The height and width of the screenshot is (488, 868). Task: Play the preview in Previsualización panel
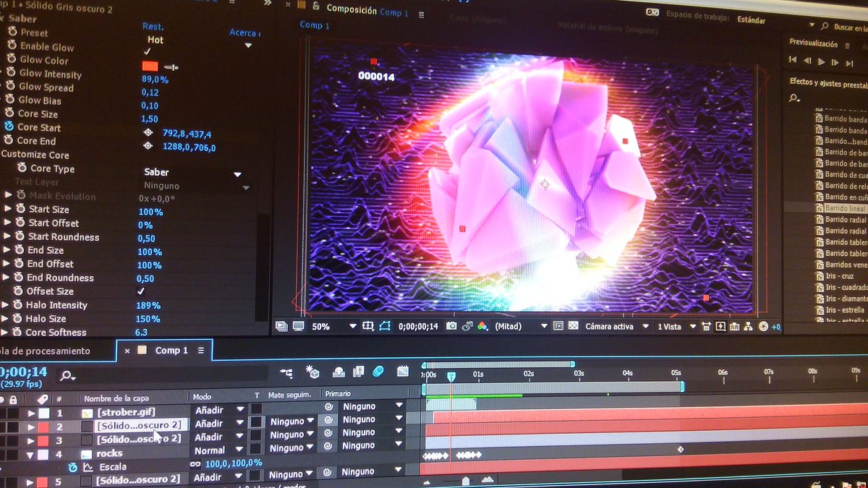(821, 61)
